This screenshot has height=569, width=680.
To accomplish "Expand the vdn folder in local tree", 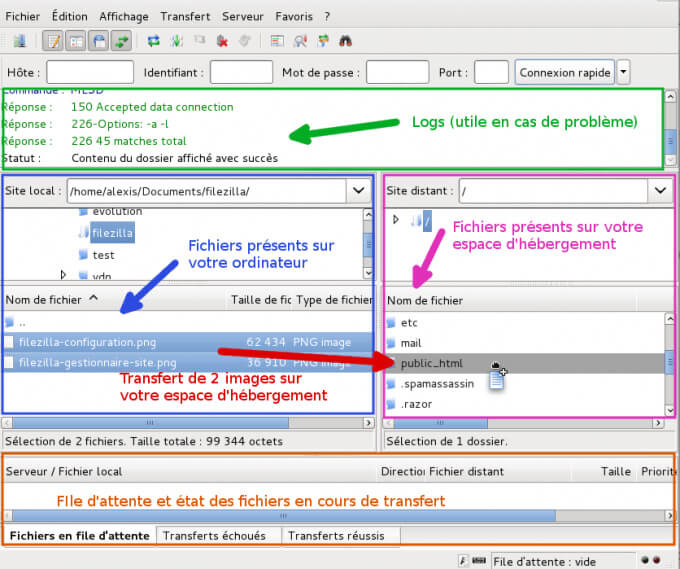I will 63,275.
